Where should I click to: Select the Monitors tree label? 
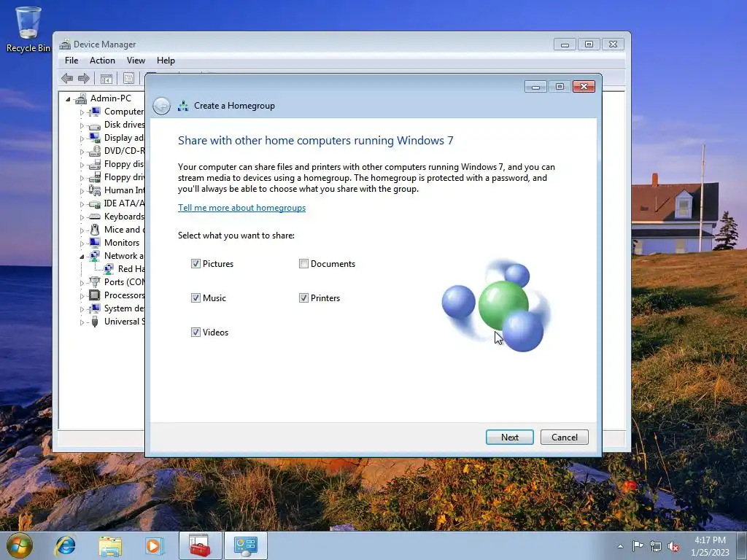[x=122, y=243]
